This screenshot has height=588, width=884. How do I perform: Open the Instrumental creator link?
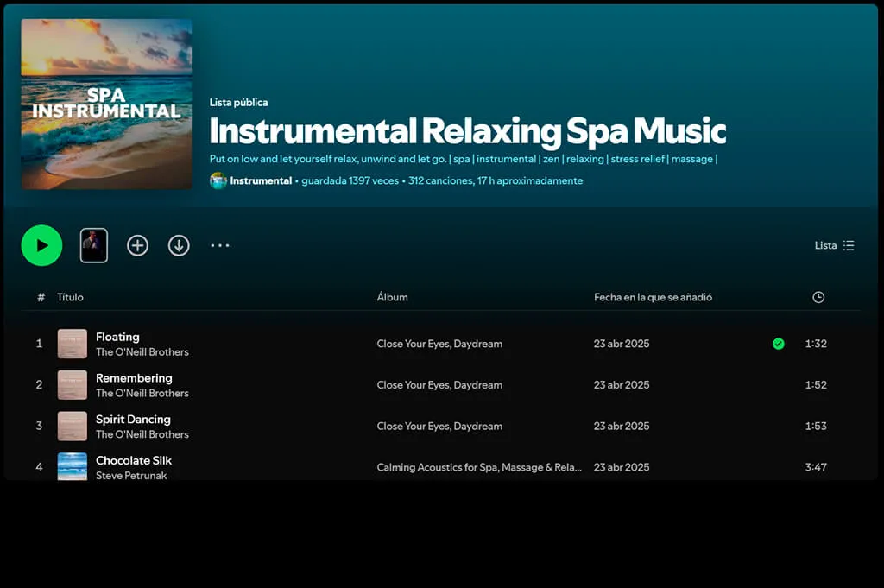coord(261,181)
